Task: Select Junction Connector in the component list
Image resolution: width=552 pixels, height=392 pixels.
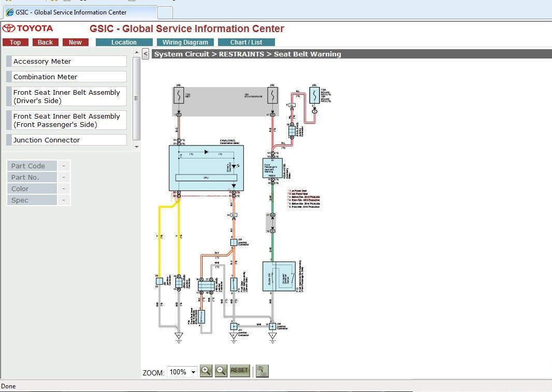Action: click(67, 140)
